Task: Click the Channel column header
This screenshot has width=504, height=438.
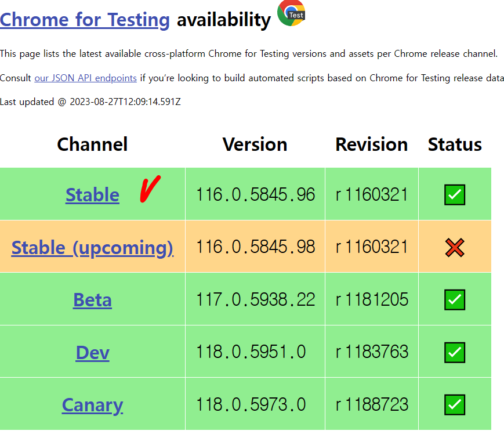Action: tap(93, 144)
